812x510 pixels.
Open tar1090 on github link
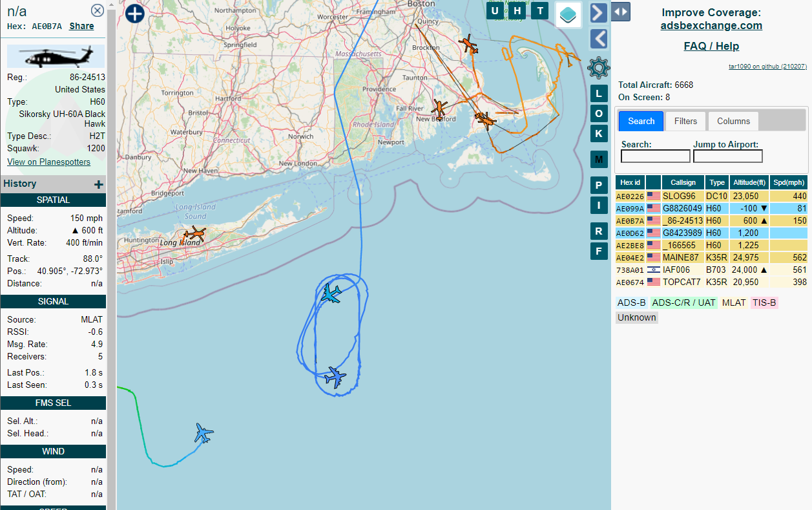[767, 66]
